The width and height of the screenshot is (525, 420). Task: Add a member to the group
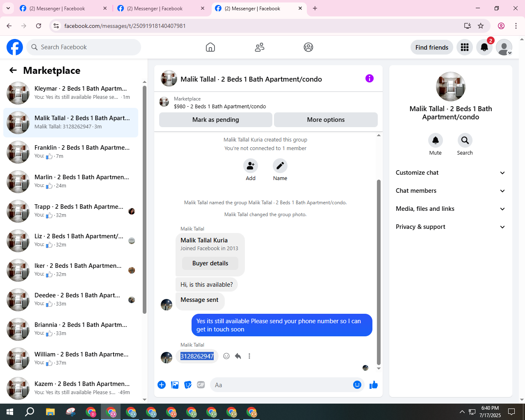251,166
